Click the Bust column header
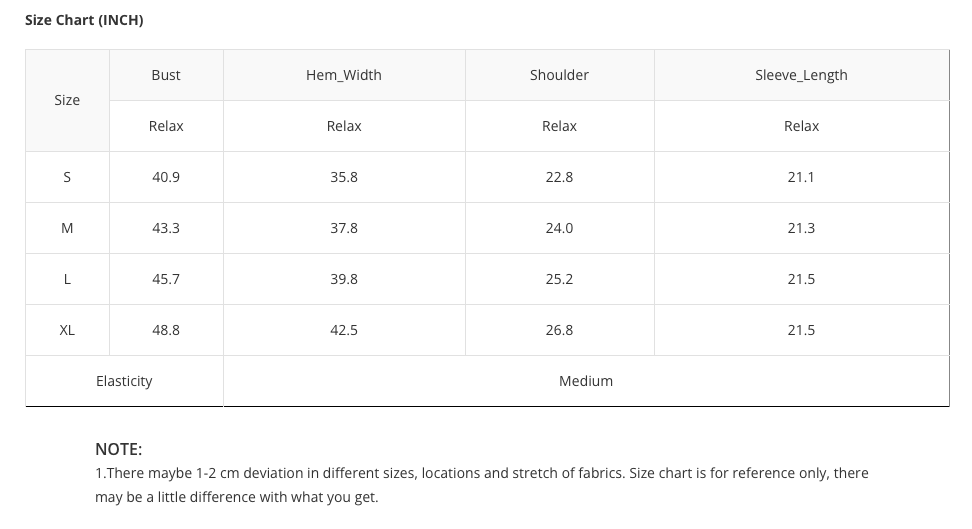This screenshot has height=529, width=972. (166, 75)
